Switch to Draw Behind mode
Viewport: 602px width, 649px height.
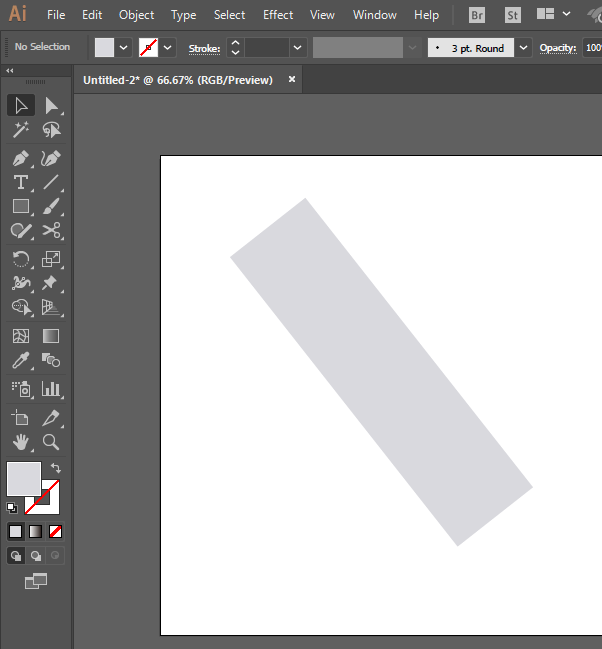[36, 555]
